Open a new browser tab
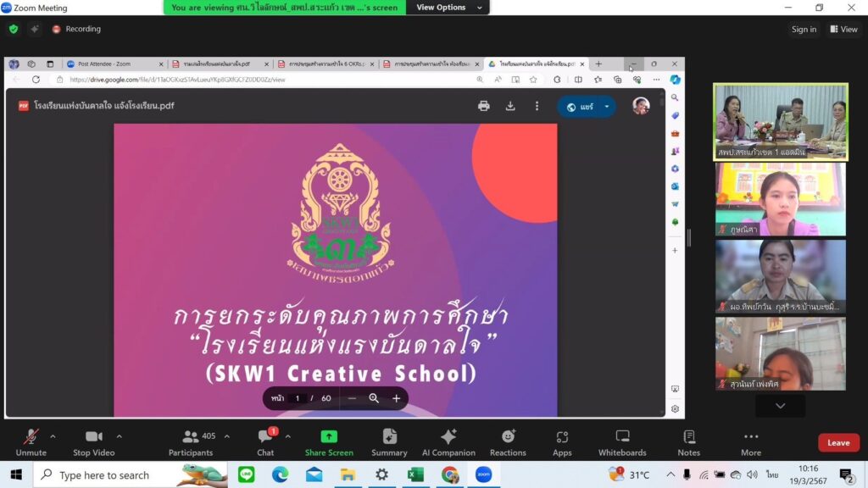The image size is (868, 488). [x=598, y=64]
